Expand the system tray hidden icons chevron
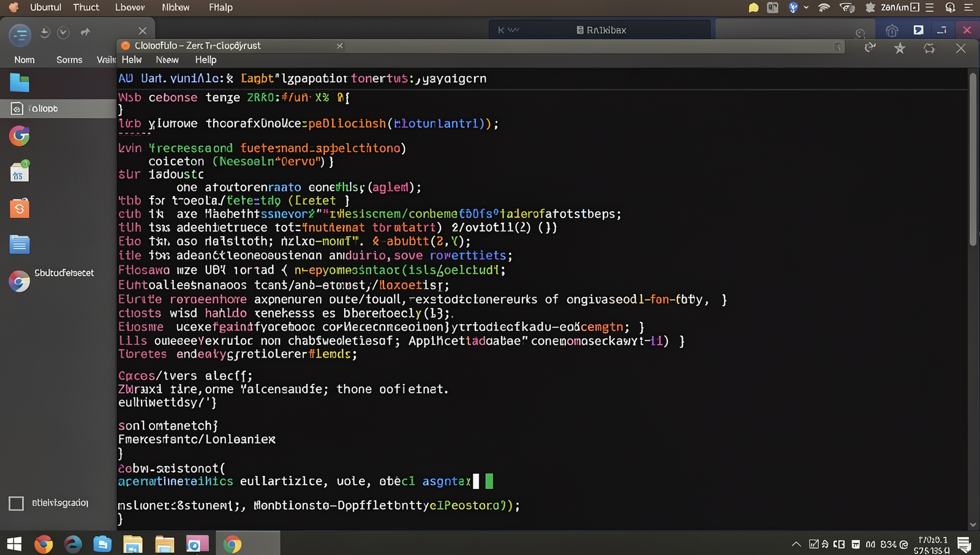Image resolution: width=980 pixels, height=555 pixels. (x=796, y=544)
